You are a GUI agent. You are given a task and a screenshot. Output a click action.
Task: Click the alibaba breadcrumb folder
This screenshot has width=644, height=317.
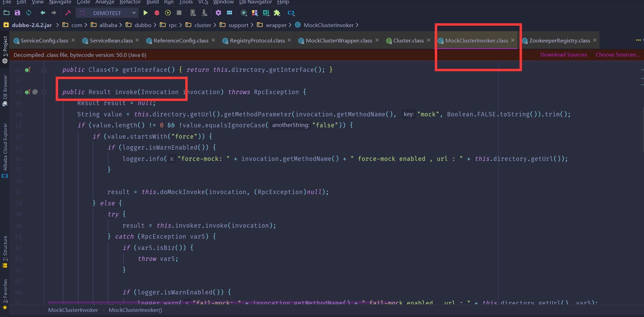pos(104,25)
